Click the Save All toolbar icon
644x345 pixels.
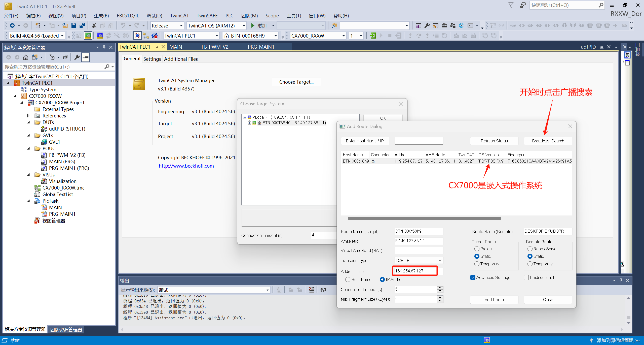[x=82, y=25]
